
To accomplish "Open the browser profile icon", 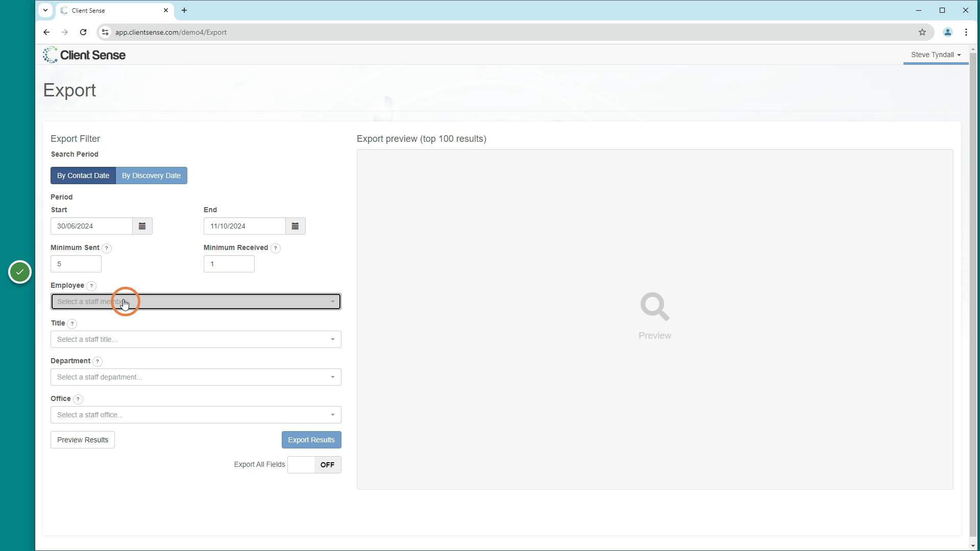I will coord(948,32).
